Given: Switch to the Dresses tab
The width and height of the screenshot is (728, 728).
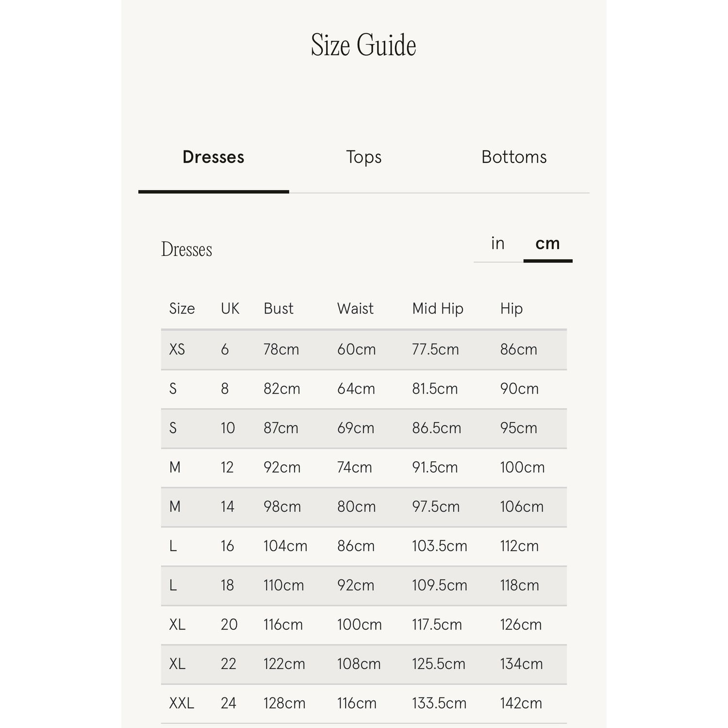Looking at the screenshot, I should [x=213, y=157].
